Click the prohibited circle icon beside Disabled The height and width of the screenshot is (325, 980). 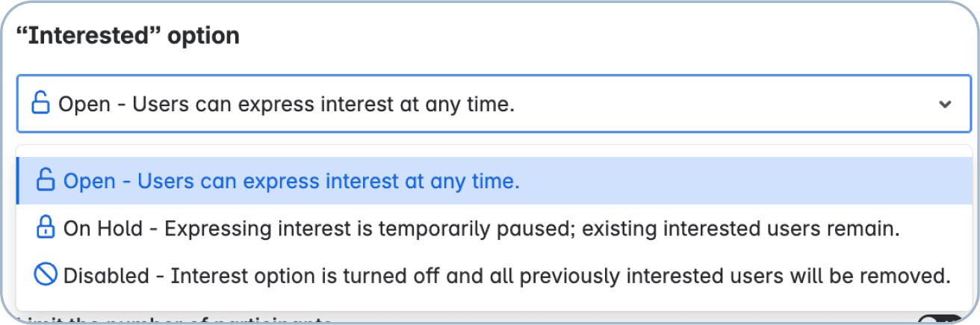(x=46, y=276)
